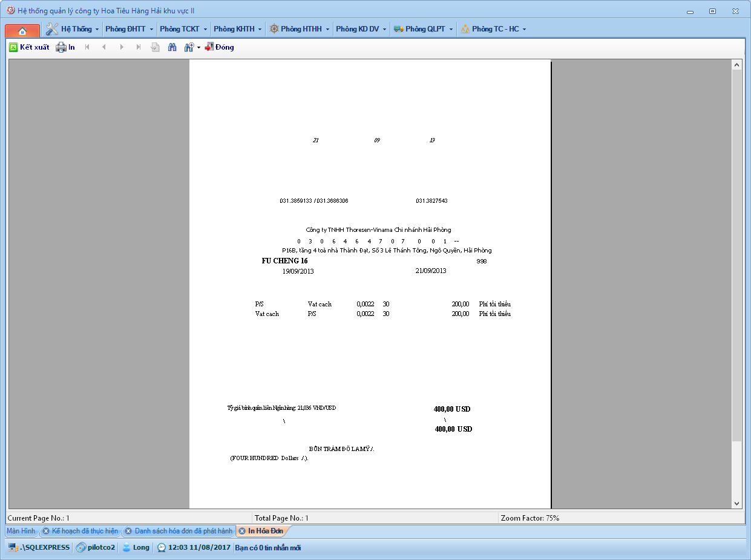Click the Kết xuất export icon

click(13, 47)
